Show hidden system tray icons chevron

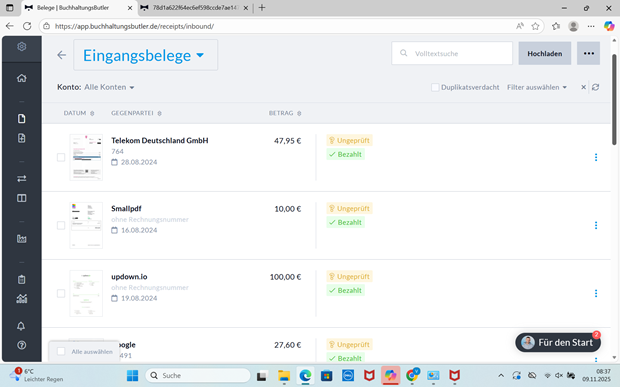[501, 376]
